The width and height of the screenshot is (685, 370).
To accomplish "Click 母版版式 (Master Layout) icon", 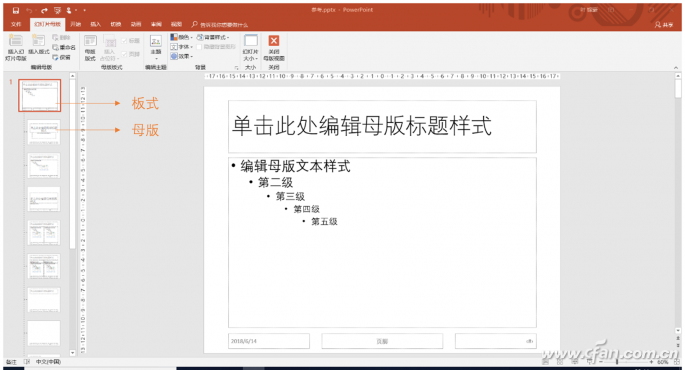I will [x=90, y=47].
